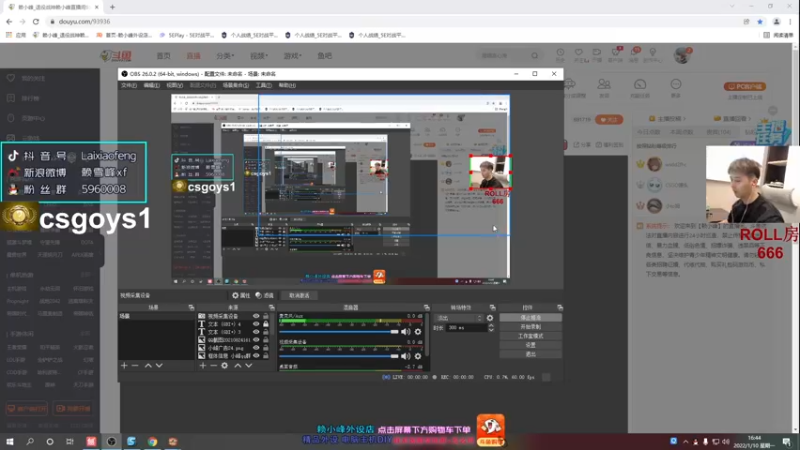Open the 工具 menu in OBS
The image size is (800, 450).
pyautogui.click(x=263, y=85)
